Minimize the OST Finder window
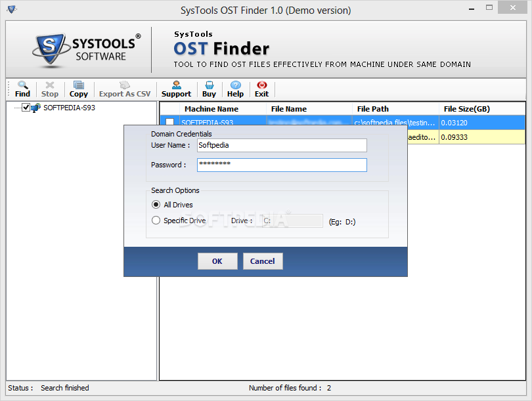 tap(472, 9)
